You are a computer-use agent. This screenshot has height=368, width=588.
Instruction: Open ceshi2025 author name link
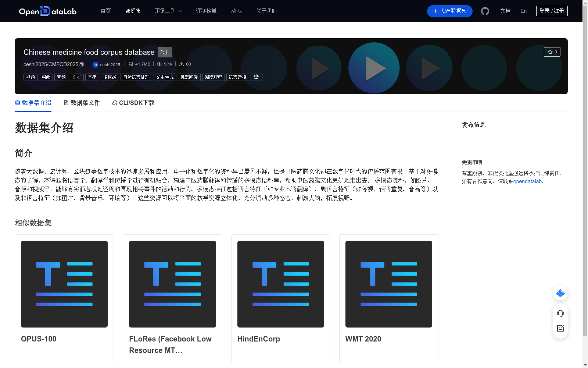110,65
